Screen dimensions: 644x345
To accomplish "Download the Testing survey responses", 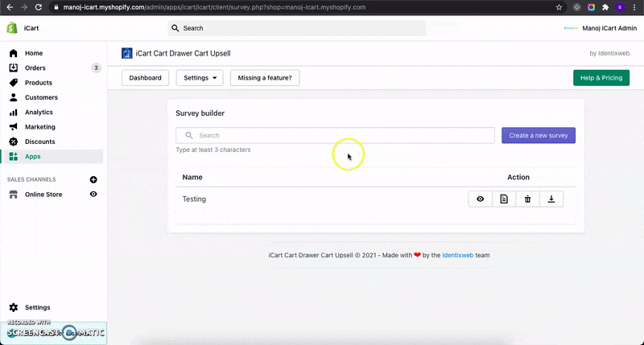I will pos(551,199).
